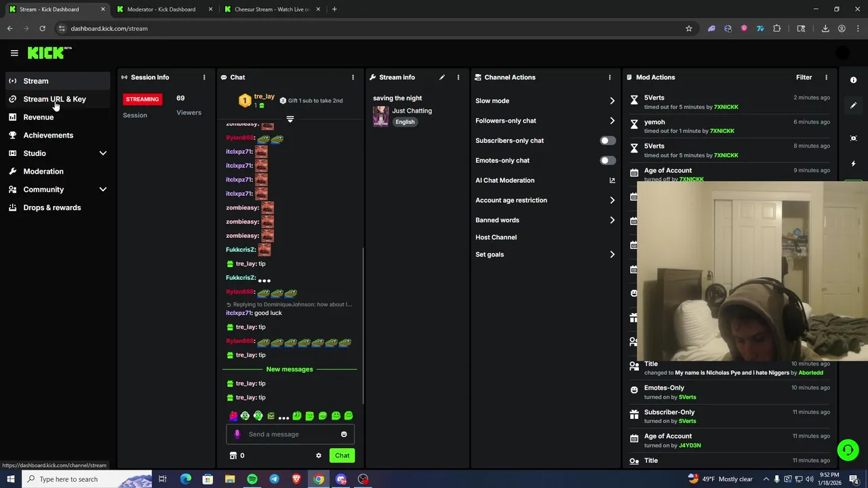The height and width of the screenshot is (488, 868).
Task: Bookmark this page with the star icon
Action: pos(688,28)
